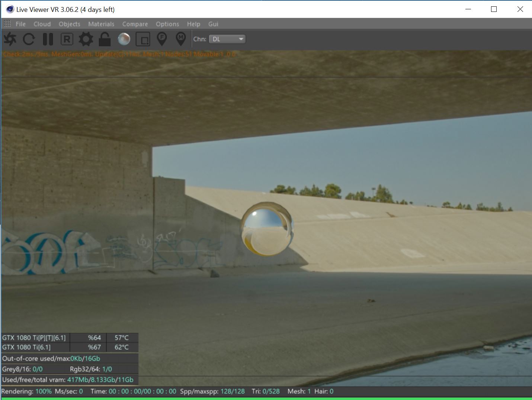Open the Objects menu

pyautogui.click(x=70, y=24)
